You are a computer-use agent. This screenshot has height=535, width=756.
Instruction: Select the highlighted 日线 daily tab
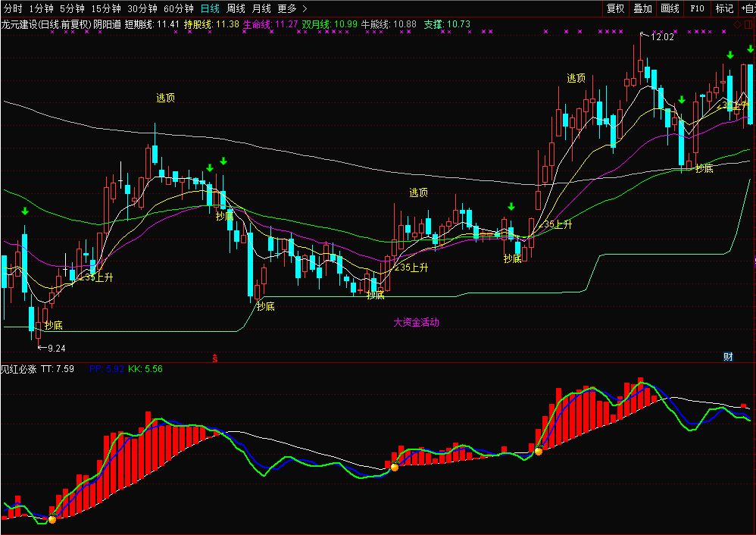(x=210, y=8)
